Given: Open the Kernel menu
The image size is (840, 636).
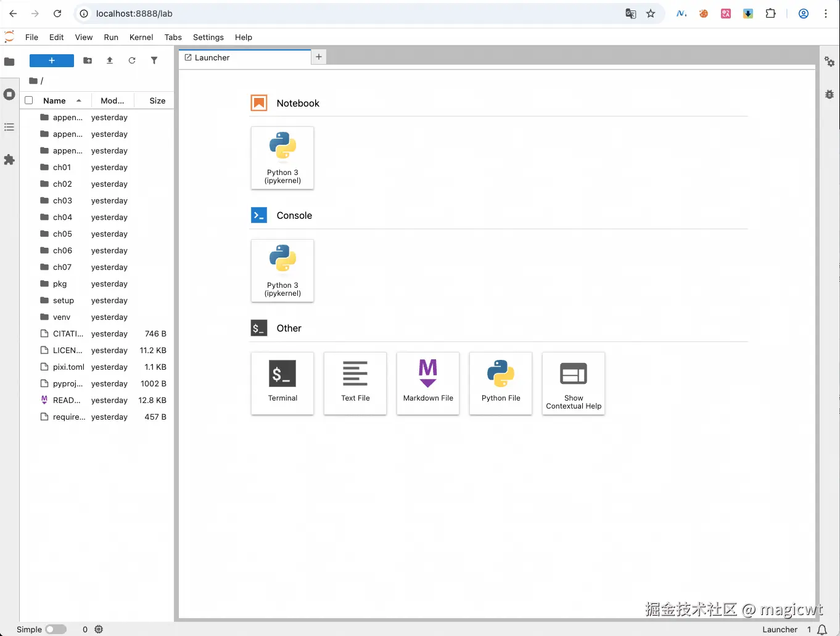Looking at the screenshot, I should click(141, 37).
